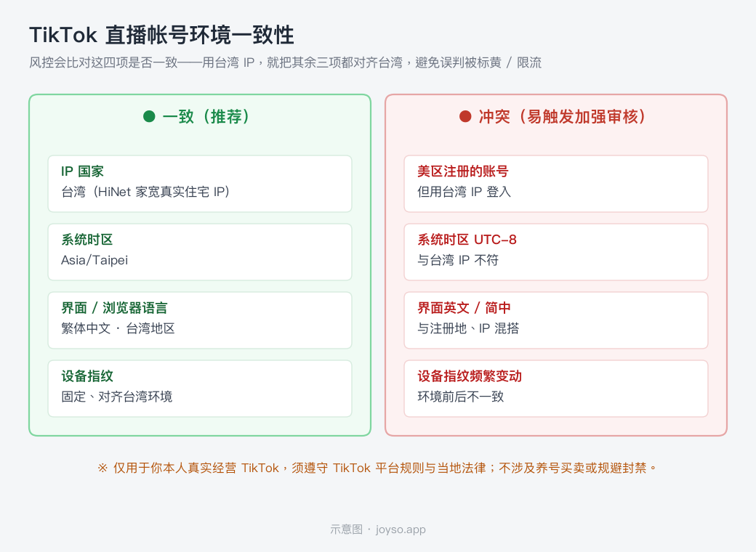Click the 'IP 国家' card title
Screen dimensions: 756x552
coord(82,171)
